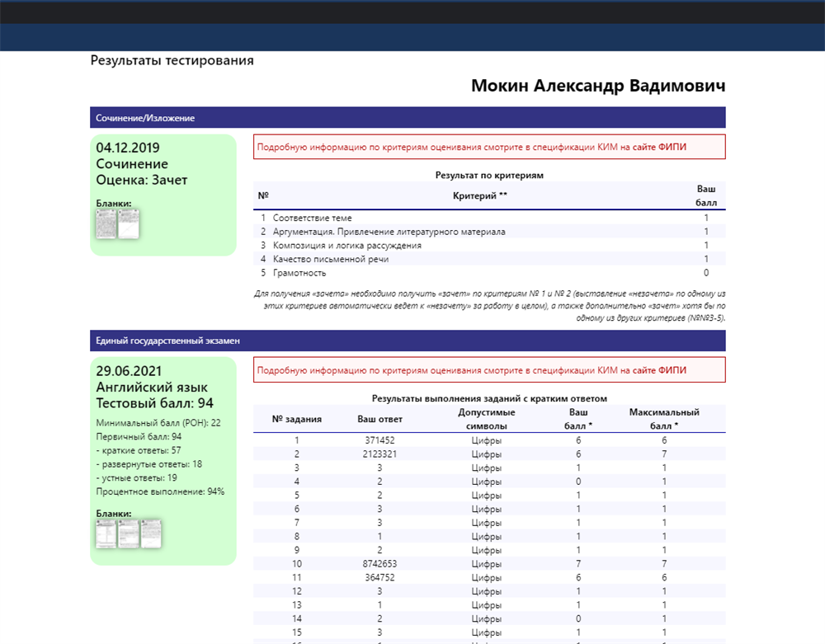Viewport: 825px width, 644px height.
Task: Click the Допустимые символы column header
Action: [x=486, y=419]
